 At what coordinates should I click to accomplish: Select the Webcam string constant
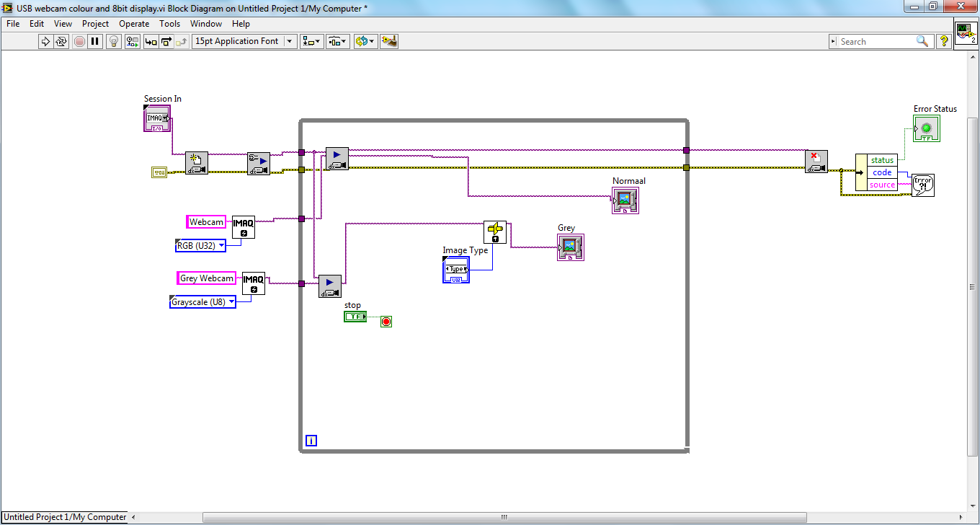(x=206, y=222)
